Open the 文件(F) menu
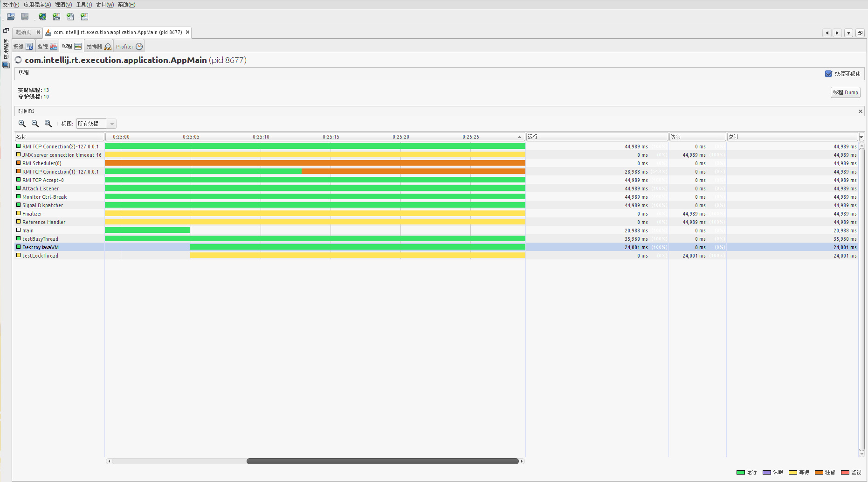Image resolution: width=868 pixels, height=482 pixels. click(11, 5)
